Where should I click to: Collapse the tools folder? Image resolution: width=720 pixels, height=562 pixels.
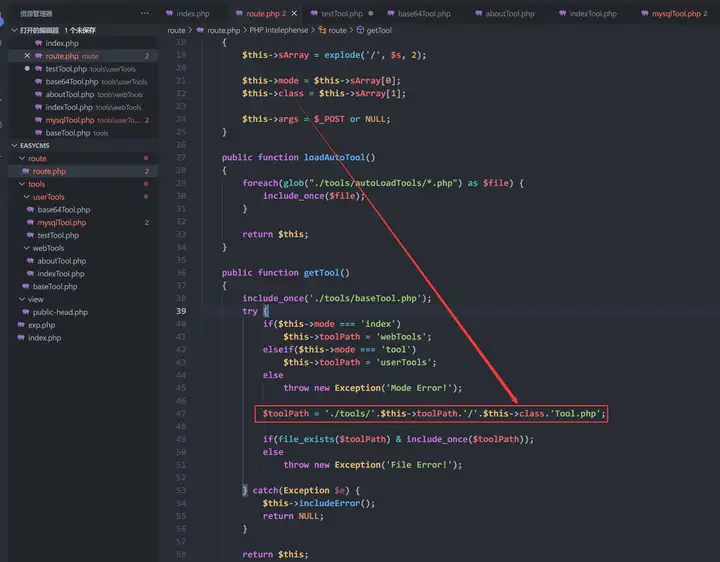pyautogui.click(x=22, y=184)
